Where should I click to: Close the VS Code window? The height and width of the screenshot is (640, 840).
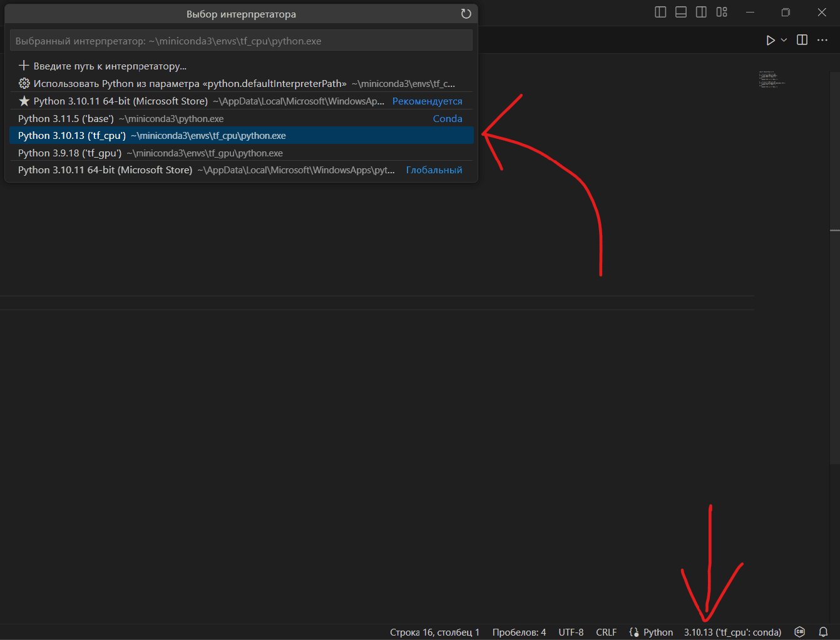pyautogui.click(x=822, y=12)
